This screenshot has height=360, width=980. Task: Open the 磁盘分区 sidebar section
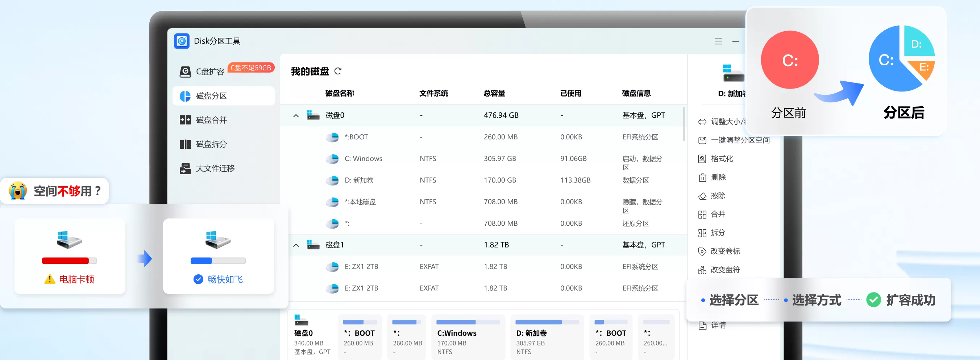tap(224, 96)
